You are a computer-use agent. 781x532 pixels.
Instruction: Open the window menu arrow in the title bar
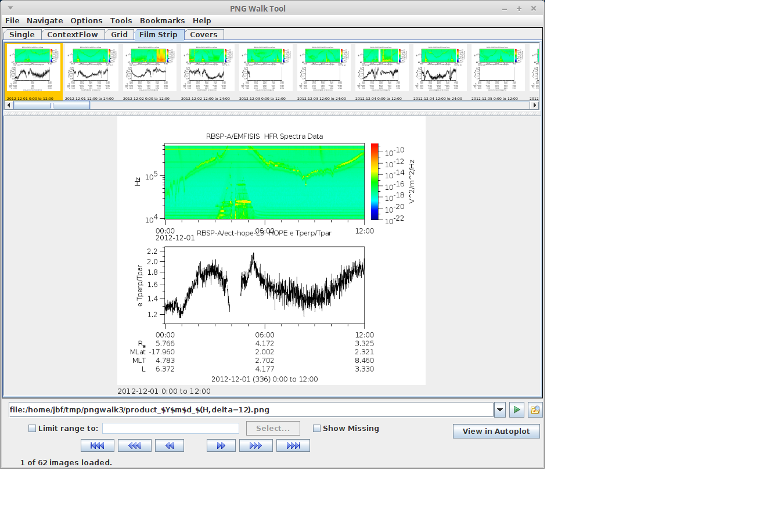(10, 8)
